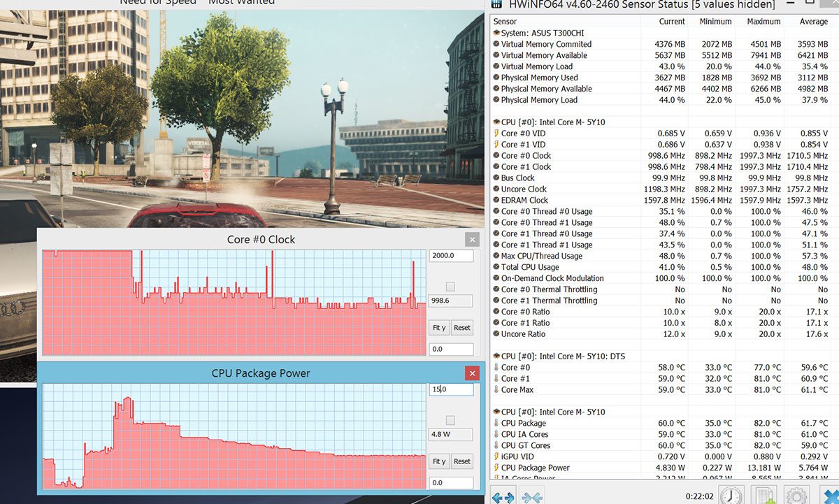This screenshot has height=504, width=839.
Task: Select the CPU Package temperature row
Action: pyautogui.click(x=661, y=424)
